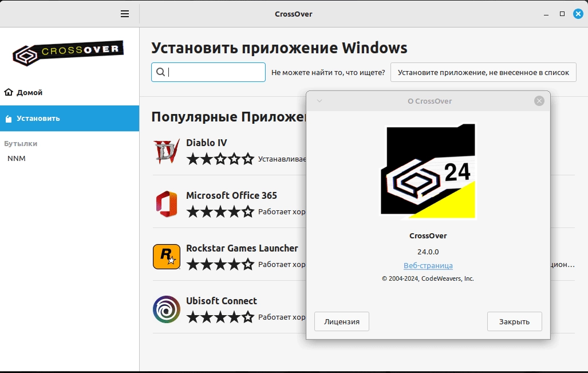The height and width of the screenshot is (373, 588).
Task: Open the Веб-страница link
Action: [428, 266]
